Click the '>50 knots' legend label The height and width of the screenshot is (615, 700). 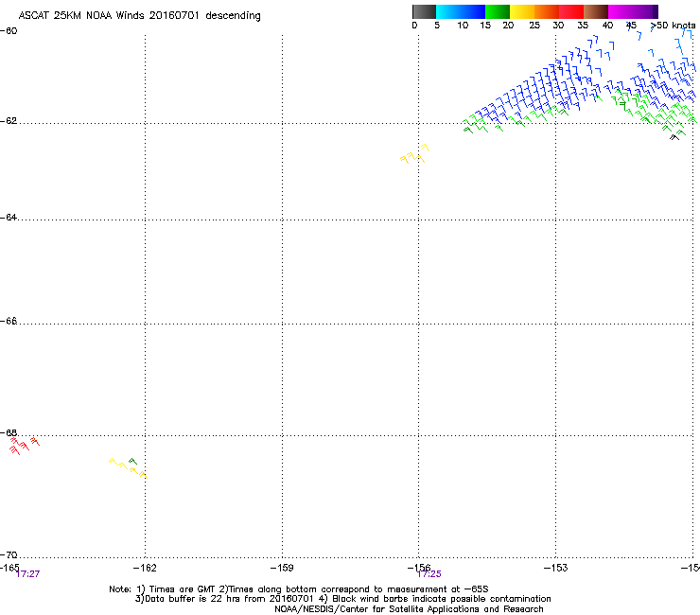click(x=673, y=25)
